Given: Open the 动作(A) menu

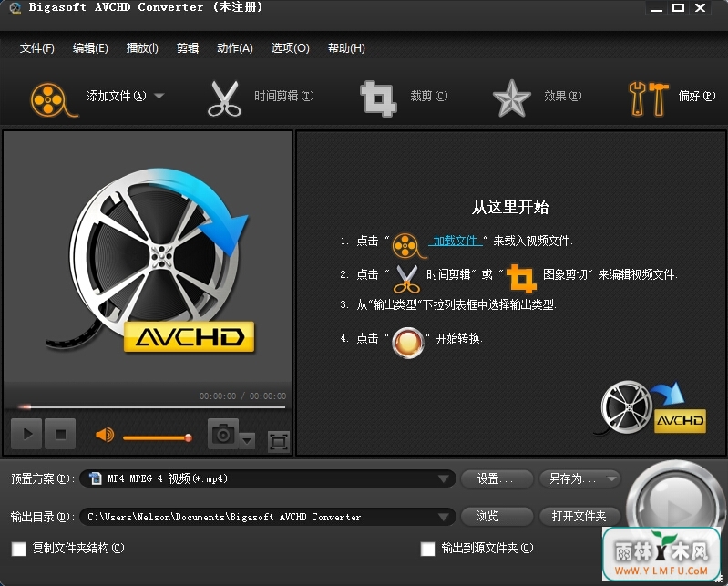Looking at the screenshot, I should [235, 47].
